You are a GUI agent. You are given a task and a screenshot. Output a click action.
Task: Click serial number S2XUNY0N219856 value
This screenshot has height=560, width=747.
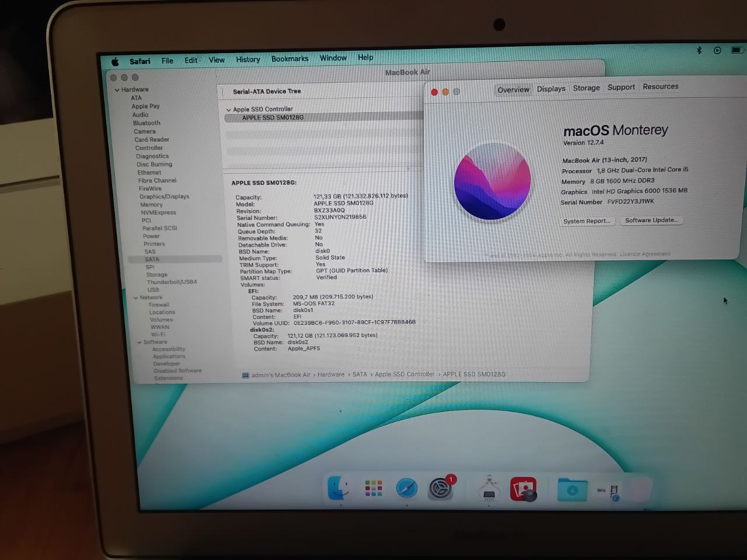pos(340,217)
